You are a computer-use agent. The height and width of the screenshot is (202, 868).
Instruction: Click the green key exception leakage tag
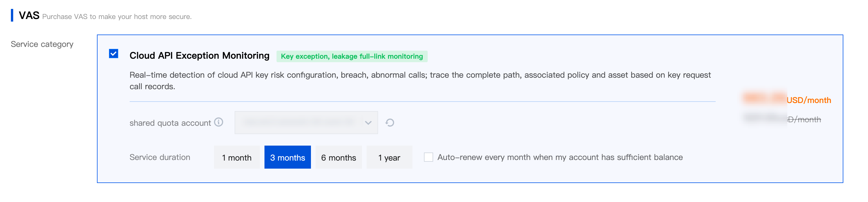click(351, 56)
